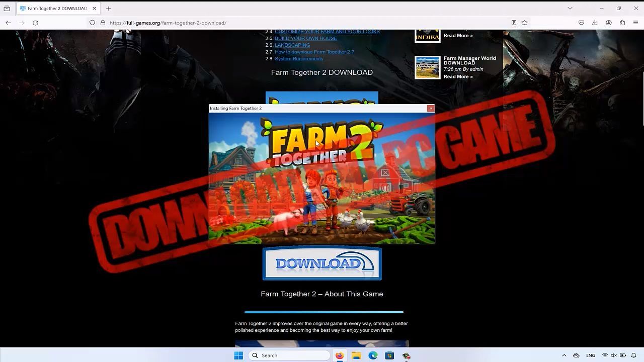Open the BUILD YOUR OWN HOUSE link
This screenshot has width=644, height=362.
click(306, 38)
